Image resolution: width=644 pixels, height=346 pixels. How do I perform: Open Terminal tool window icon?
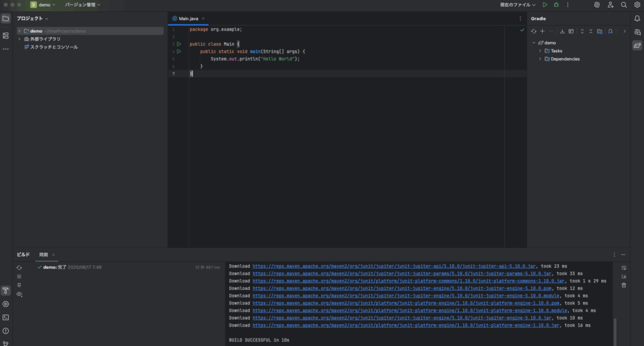coord(6,317)
